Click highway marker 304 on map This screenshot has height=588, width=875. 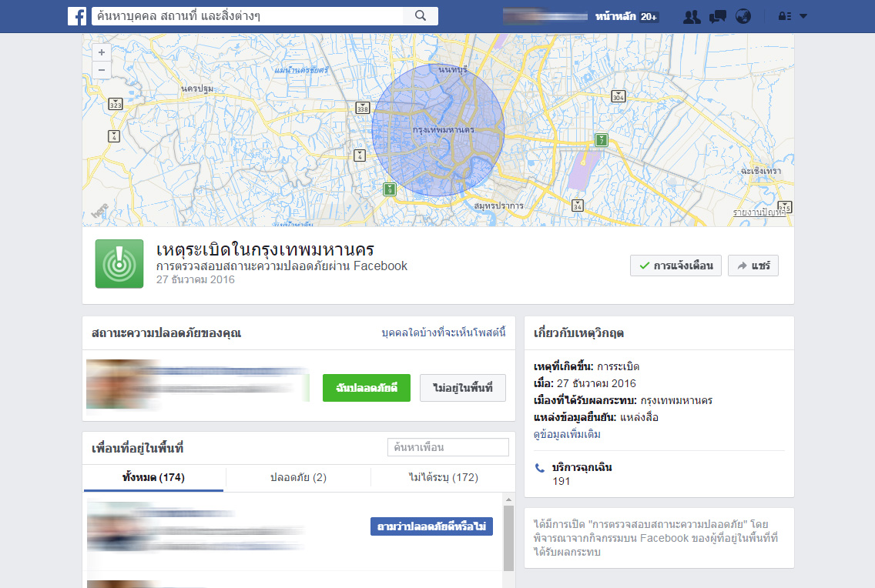pos(619,96)
